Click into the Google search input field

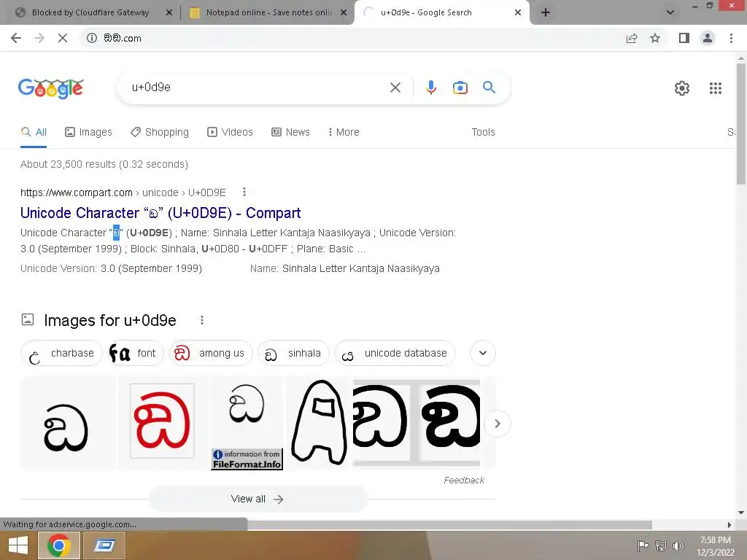coord(258,87)
